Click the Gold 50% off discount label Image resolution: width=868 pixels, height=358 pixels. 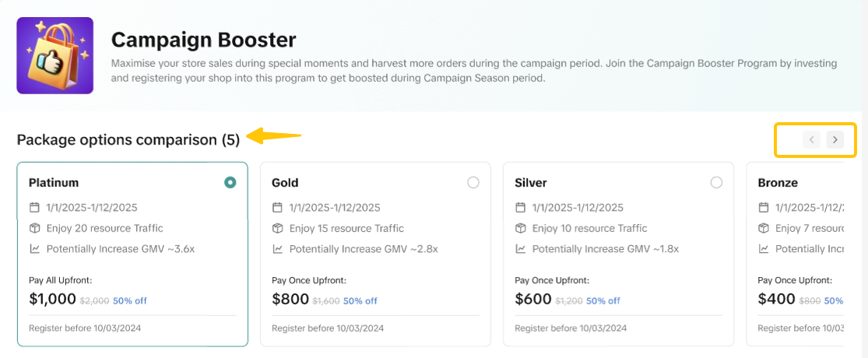pos(360,300)
